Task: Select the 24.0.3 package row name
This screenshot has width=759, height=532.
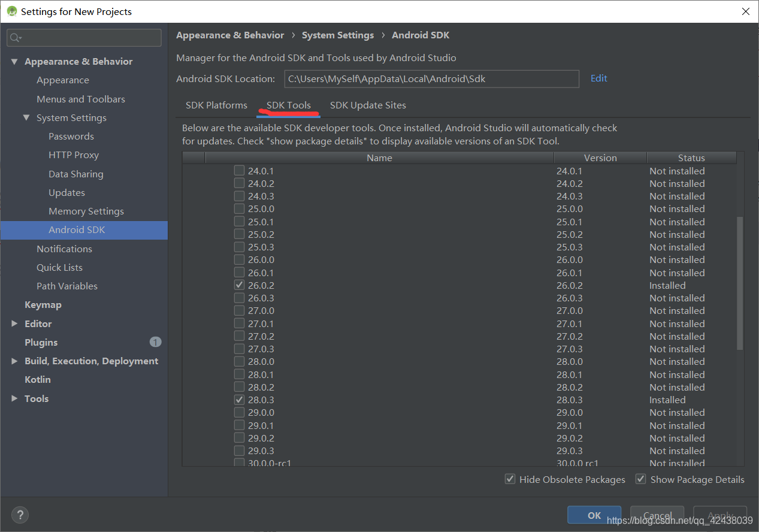Action: pos(261,196)
